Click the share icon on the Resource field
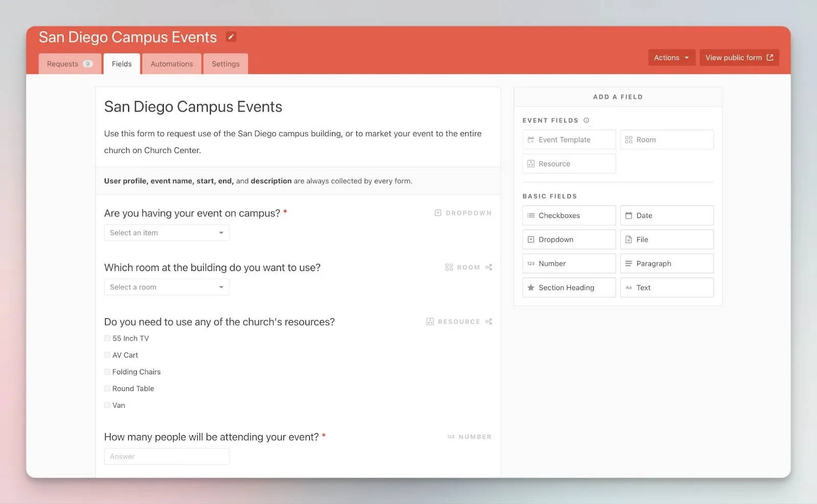This screenshot has width=817, height=504. [x=489, y=322]
